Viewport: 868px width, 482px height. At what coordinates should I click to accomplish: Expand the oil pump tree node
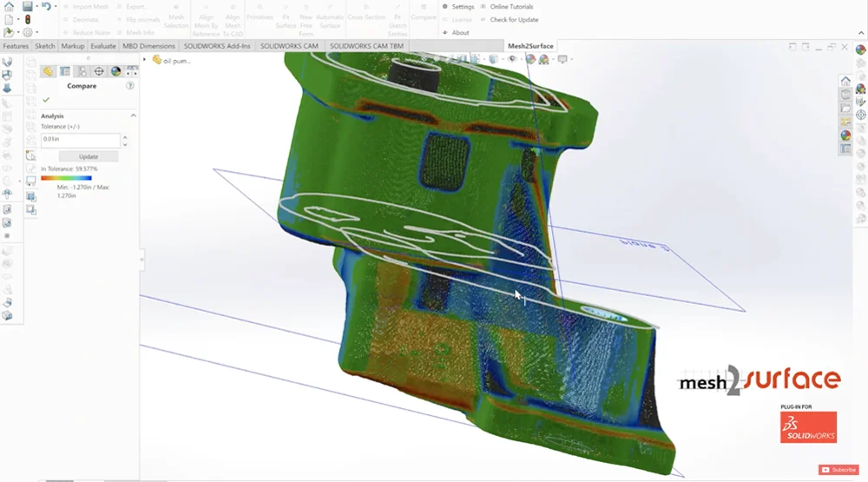(144, 60)
